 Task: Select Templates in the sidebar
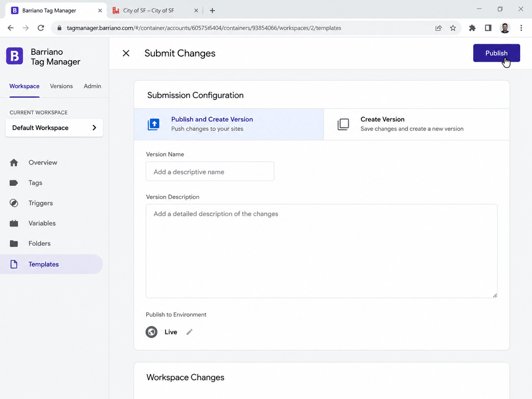51,264
